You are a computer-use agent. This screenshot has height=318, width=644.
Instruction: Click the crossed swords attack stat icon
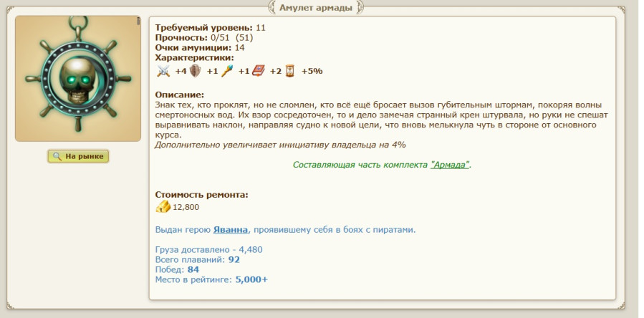163,71
